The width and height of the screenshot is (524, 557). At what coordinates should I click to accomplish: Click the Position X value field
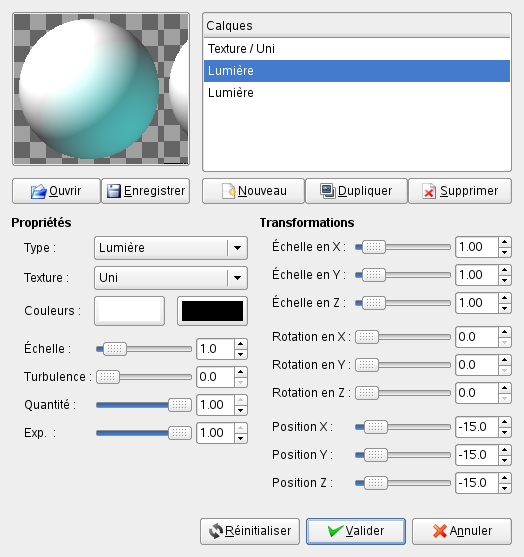(477, 427)
